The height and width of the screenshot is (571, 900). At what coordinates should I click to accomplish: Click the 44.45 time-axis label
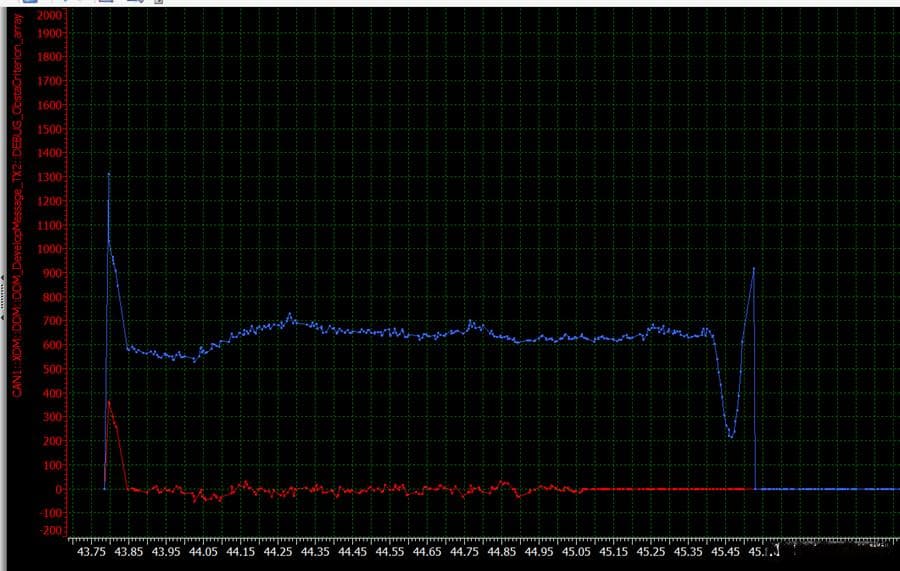tap(352, 552)
